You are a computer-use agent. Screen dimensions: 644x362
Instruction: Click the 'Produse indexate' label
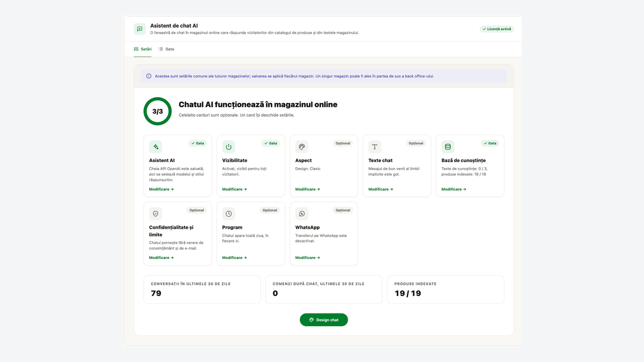(x=415, y=284)
